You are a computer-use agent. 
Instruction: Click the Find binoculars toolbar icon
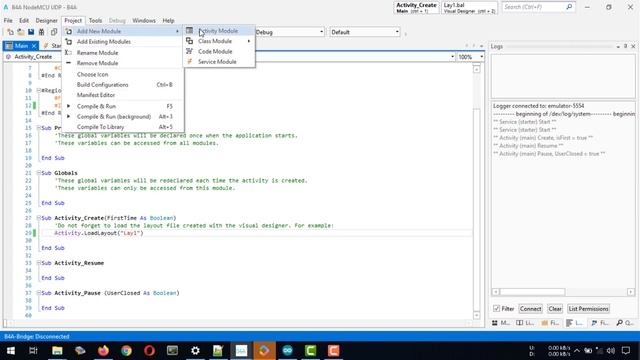[42, 32]
